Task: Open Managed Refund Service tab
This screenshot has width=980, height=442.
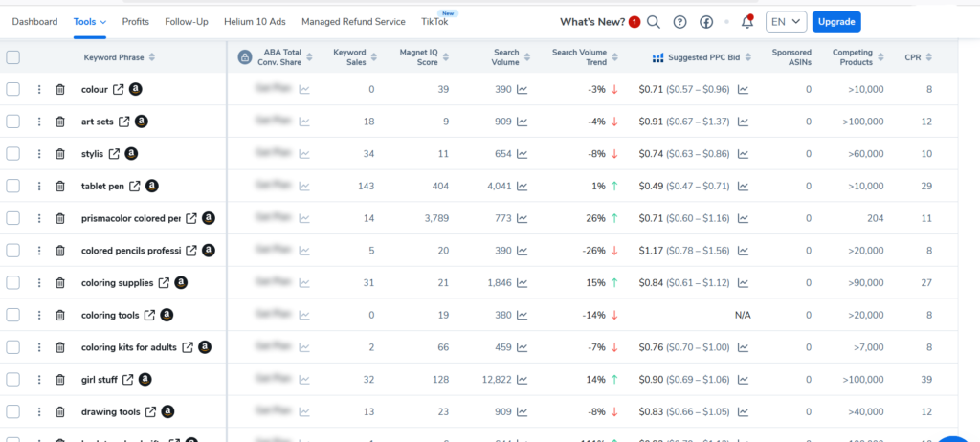Action: click(x=353, y=22)
